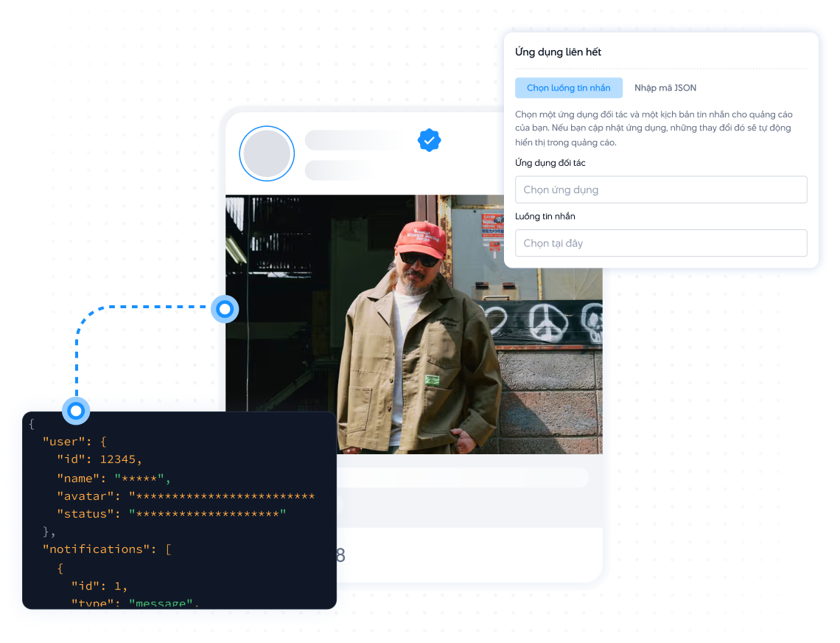Expand the "Chọn tại đây" message flow dropdown

pos(660,243)
